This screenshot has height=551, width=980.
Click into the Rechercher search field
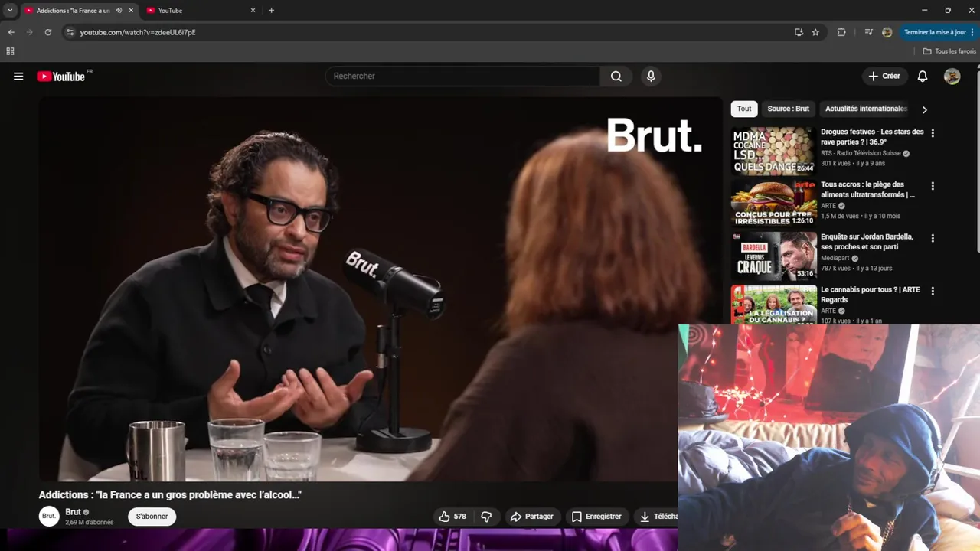pos(463,77)
